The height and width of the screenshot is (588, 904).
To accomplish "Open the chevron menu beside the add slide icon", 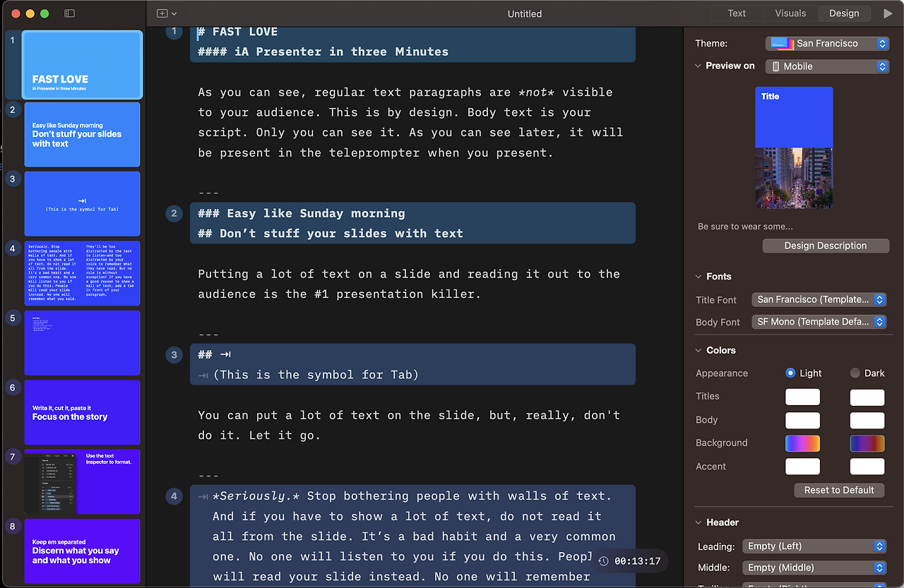I will [x=174, y=13].
